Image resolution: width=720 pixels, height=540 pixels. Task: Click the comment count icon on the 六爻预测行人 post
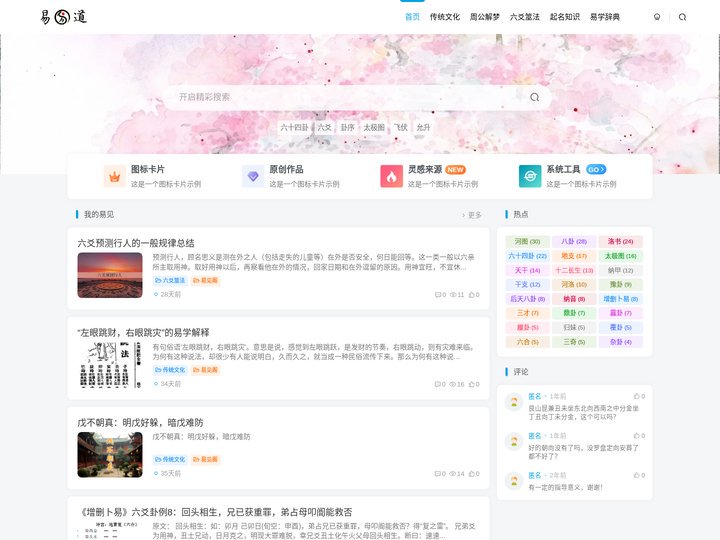coord(438,295)
